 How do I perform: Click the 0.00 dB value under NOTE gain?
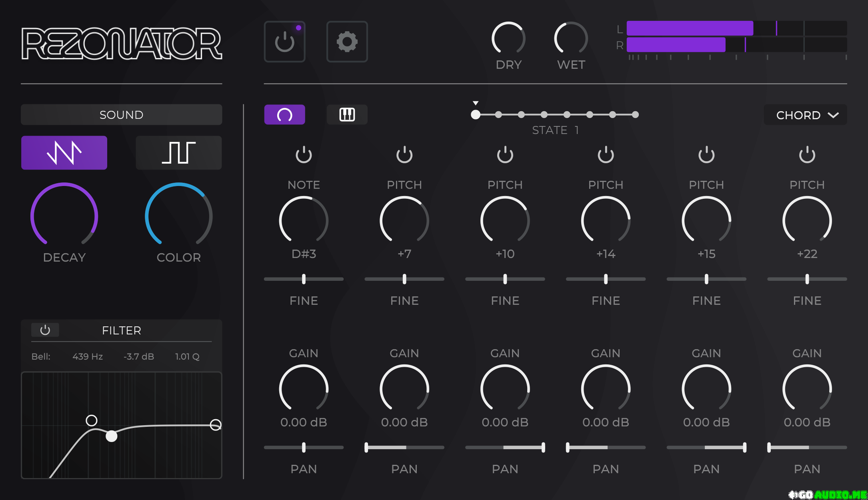[304, 422]
